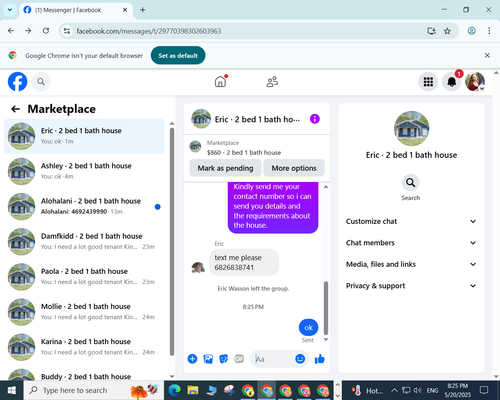500x400 pixels.
Task: Open a new browser tab
Action: pyautogui.click(x=143, y=10)
